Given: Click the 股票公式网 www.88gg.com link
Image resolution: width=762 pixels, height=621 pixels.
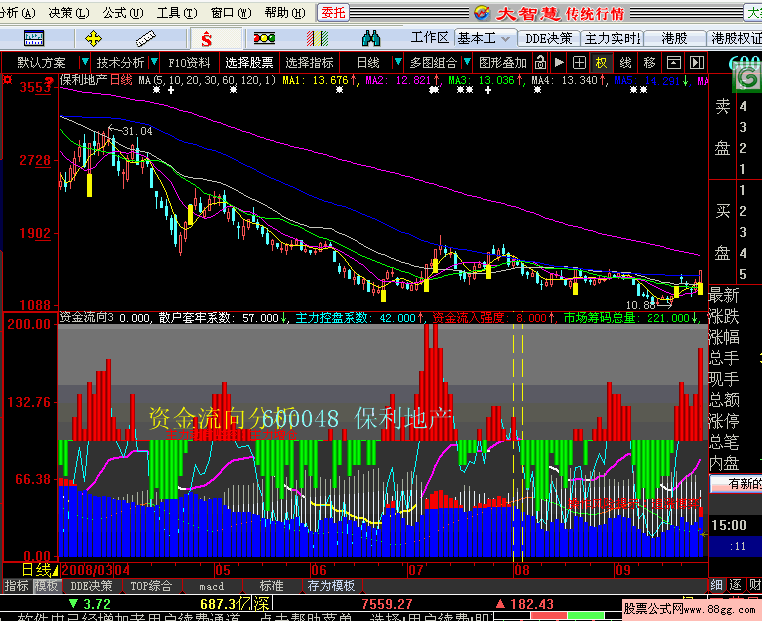Looking at the screenshot, I should (690, 608).
